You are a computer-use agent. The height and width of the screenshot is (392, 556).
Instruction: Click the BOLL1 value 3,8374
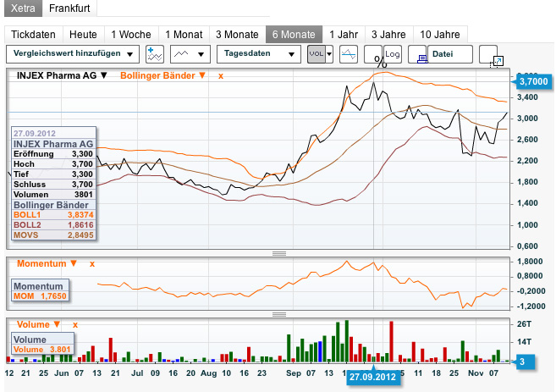pyautogui.click(x=80, y=214)
